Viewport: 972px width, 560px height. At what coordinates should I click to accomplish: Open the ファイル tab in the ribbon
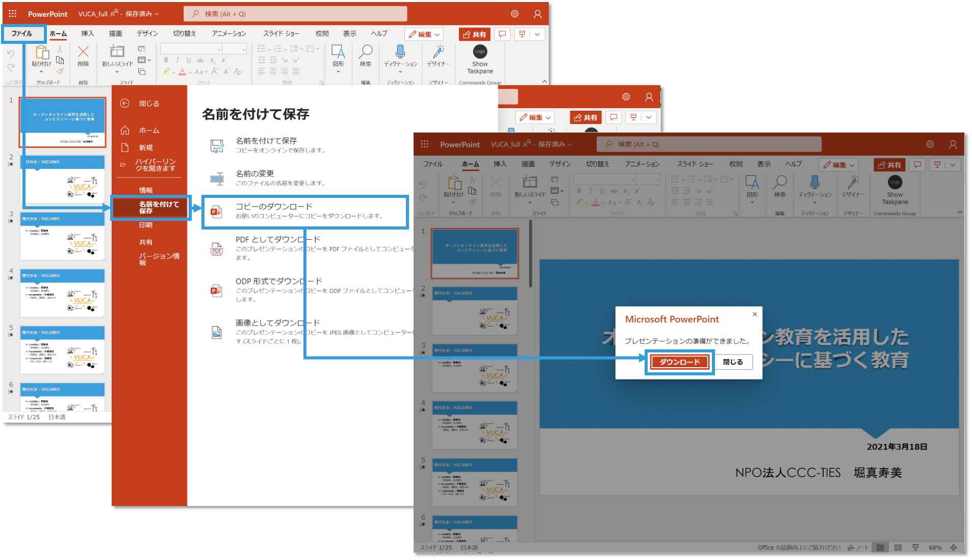coord(22,34)
